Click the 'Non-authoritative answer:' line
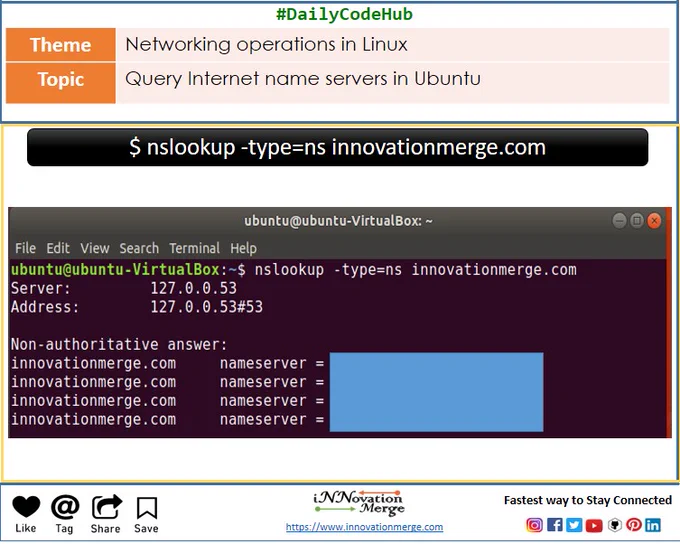The image size is (680, 544). click(x=119, y=344)
